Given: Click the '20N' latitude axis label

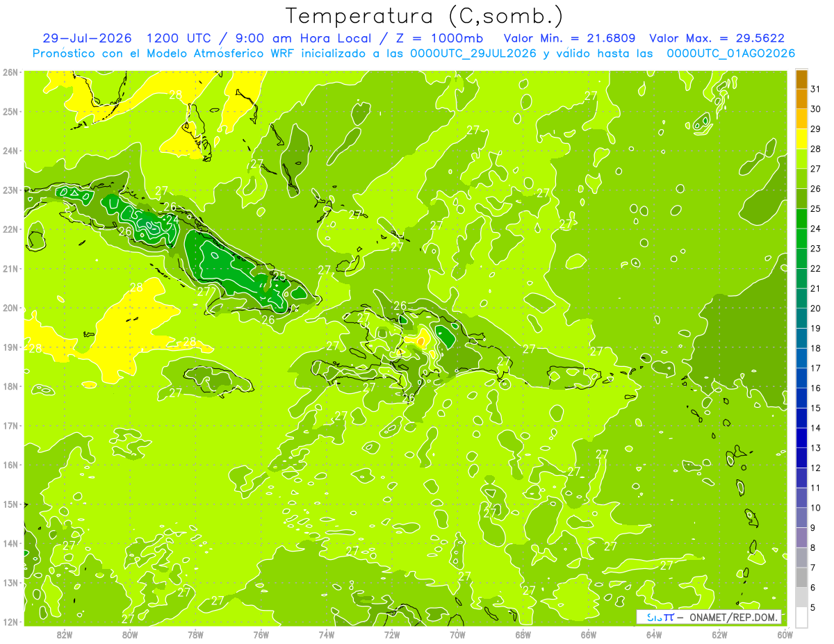Looking at the screenshot, I should click(x=10, y=308).
